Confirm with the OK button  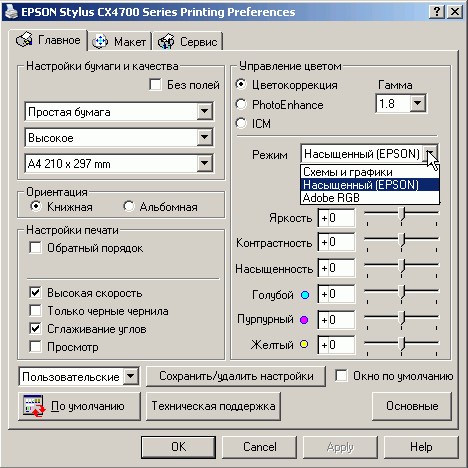coord(178,447)
